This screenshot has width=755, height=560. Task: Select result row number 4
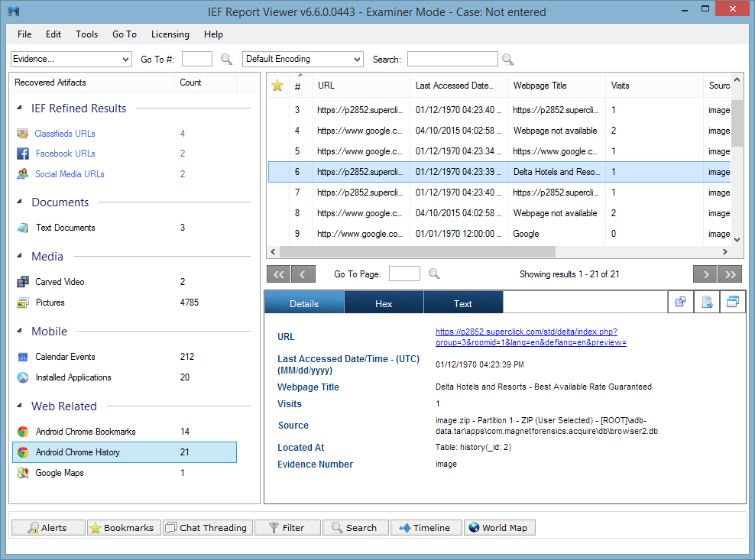click(x=499, y=131)
